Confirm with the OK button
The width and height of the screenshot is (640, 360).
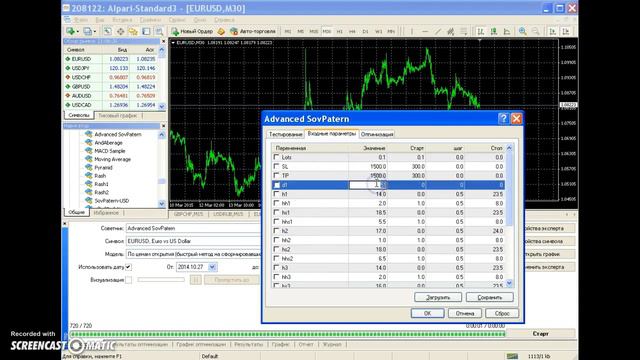427,313
